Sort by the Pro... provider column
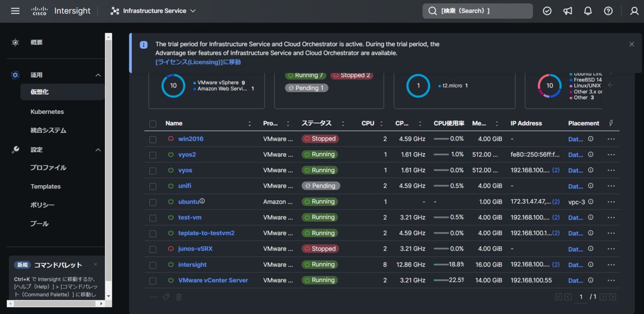644x314 pixels. [x=289, y=123]
